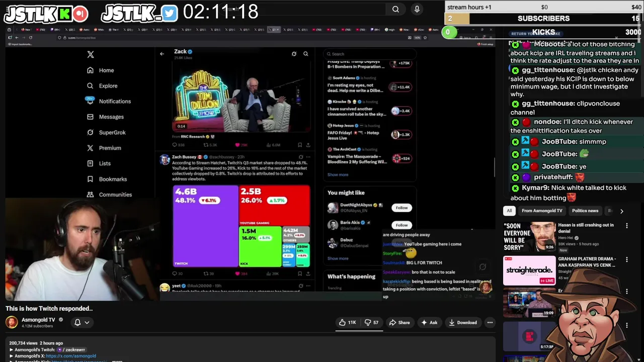This screenshot has height=362, width=644.
Task: Open options menu for GRAHAM PLATNER DRAMA video
Action: 627,260
